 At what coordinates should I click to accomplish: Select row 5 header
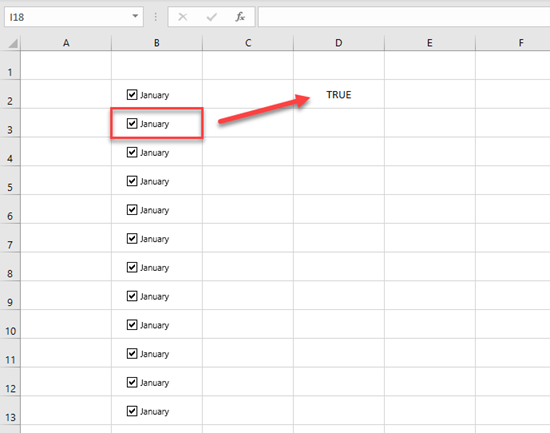tap(10, 180)
